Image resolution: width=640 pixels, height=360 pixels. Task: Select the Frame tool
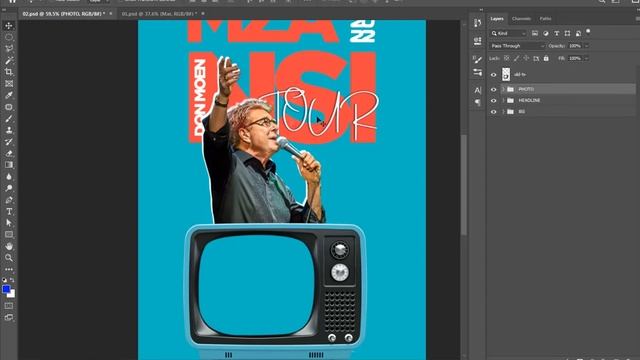pyautogui.click(x=9, y=84)
